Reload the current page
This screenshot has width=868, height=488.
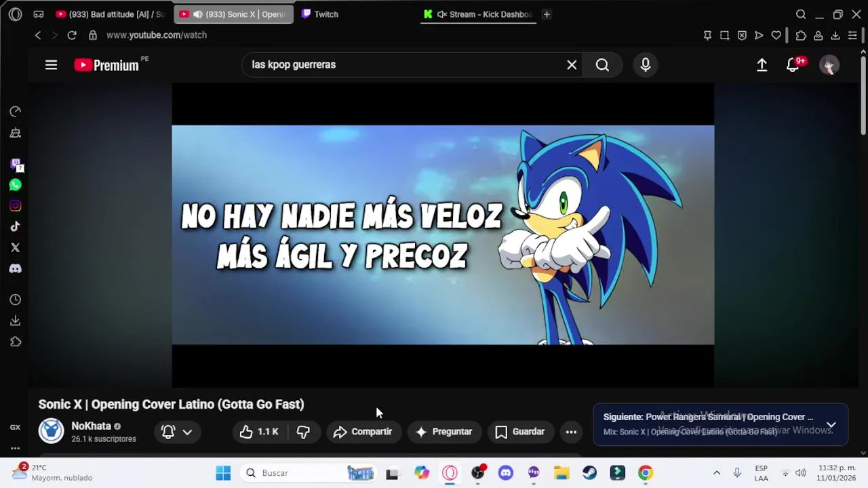coord(72,35)
